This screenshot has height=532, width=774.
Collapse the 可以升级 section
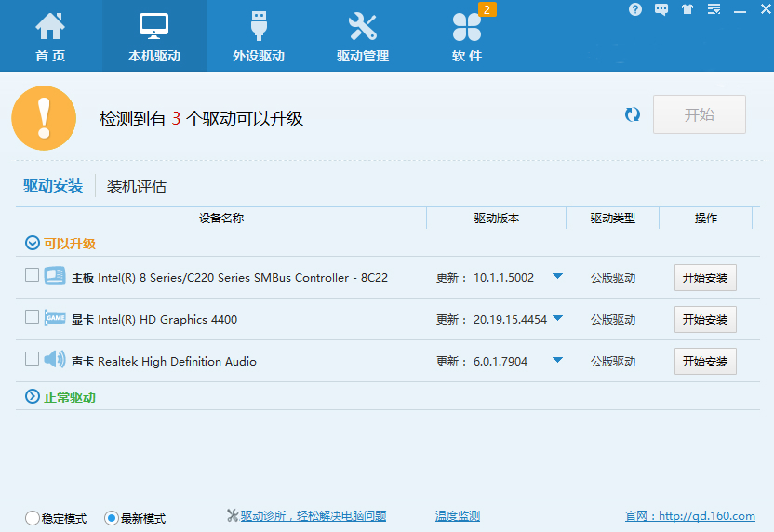pos(32,244)
